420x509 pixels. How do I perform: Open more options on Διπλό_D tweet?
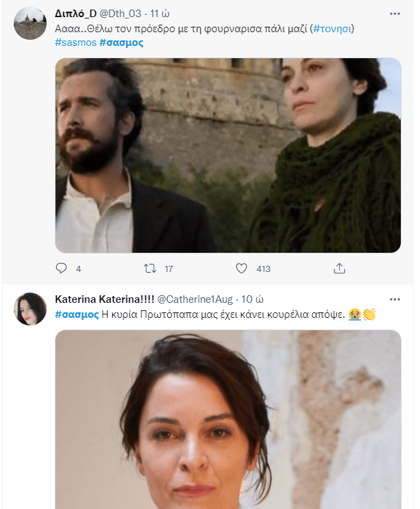click(x=395, y=13)
